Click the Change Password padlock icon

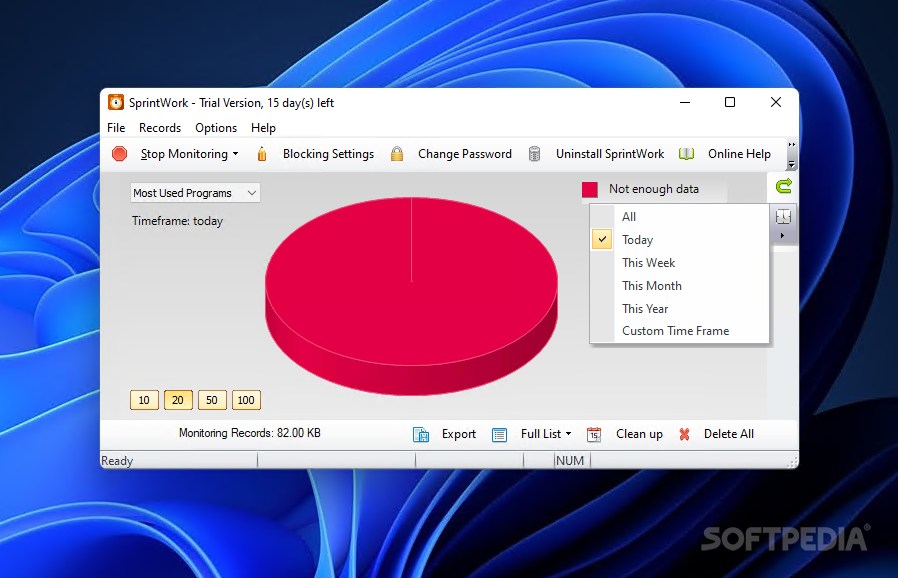[x=397, y=154]
